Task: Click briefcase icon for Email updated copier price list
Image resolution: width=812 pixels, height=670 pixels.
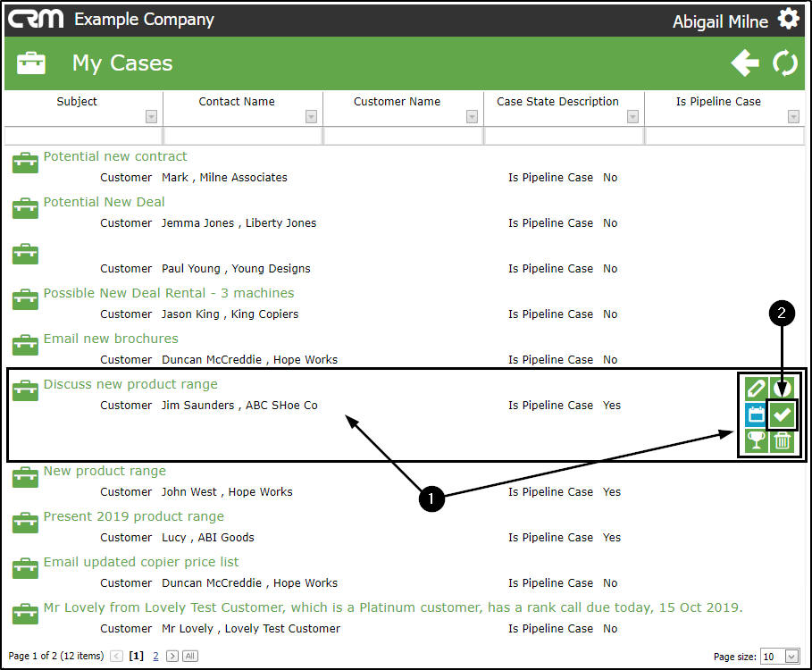Action: coord(25,568)
